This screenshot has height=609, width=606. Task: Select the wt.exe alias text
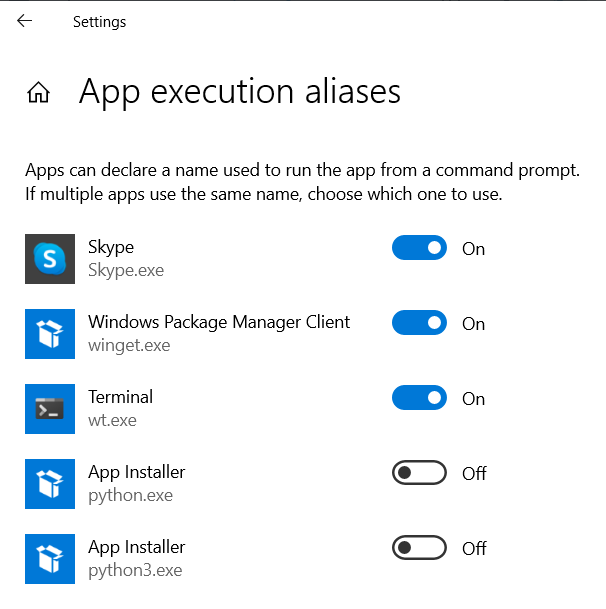112,421
